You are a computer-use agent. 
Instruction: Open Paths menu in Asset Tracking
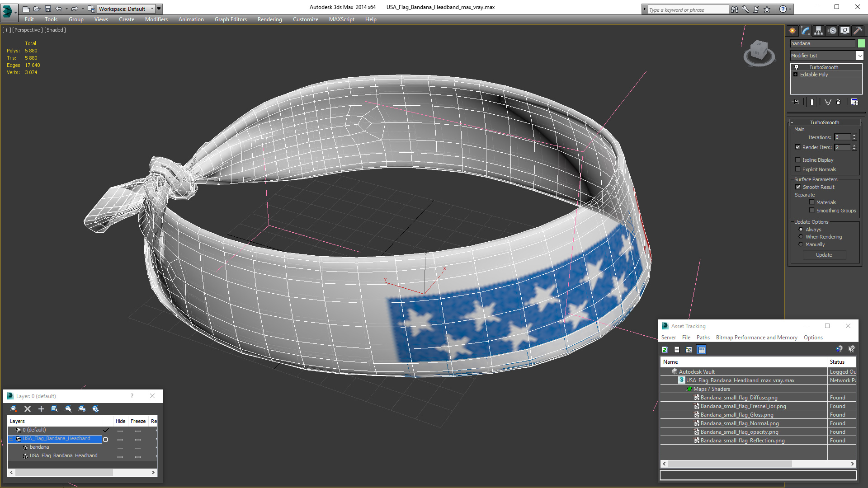[703, 338]
